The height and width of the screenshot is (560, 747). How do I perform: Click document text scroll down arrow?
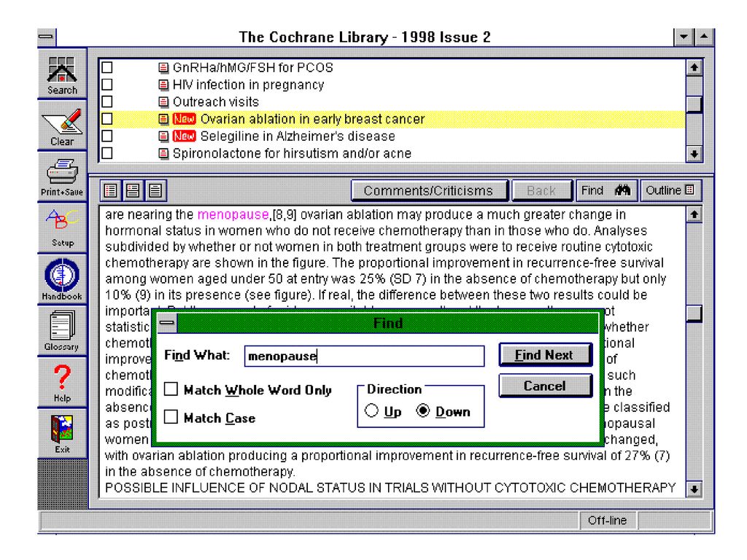694,489
